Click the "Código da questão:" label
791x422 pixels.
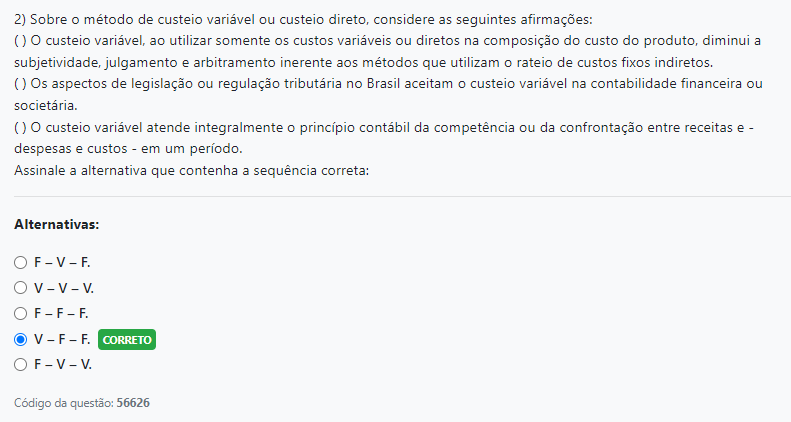tap(64, 403)
